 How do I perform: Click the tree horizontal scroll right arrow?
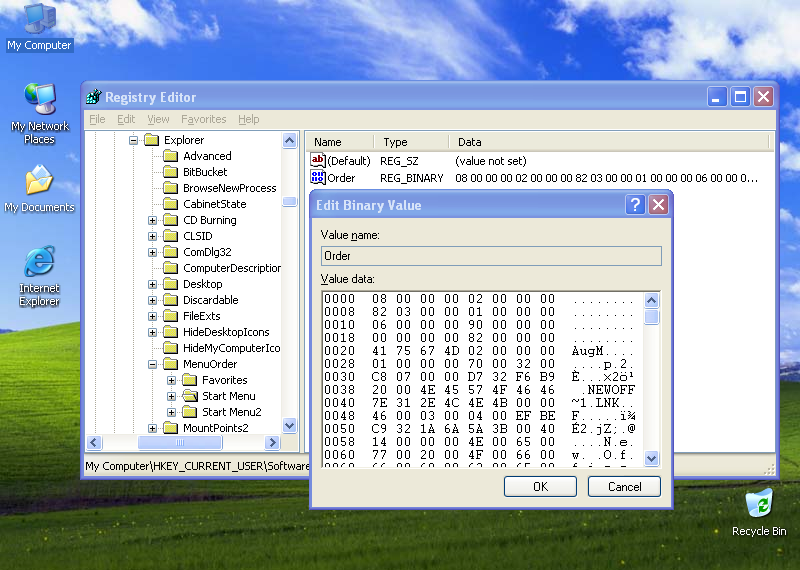[272, 442]
